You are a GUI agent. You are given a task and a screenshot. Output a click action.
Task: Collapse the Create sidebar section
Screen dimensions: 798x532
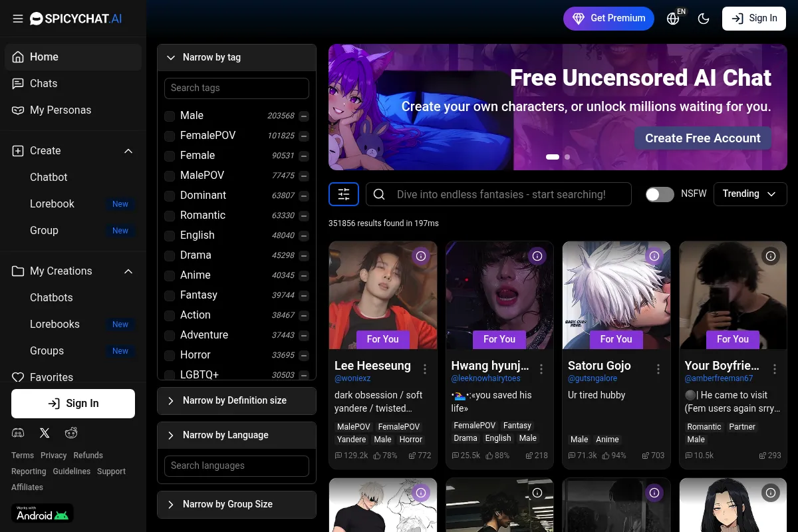pyautogui.click(x=128, y=151)
